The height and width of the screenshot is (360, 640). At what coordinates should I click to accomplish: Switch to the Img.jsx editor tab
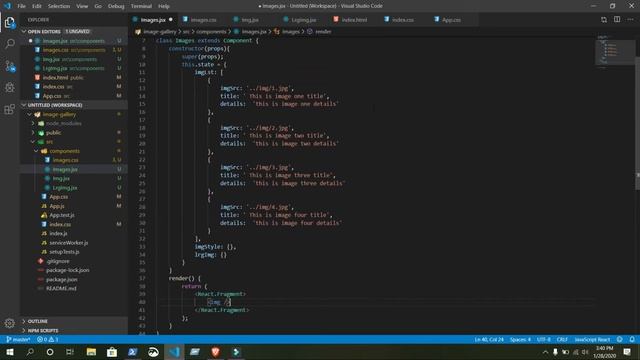[249, 20]
